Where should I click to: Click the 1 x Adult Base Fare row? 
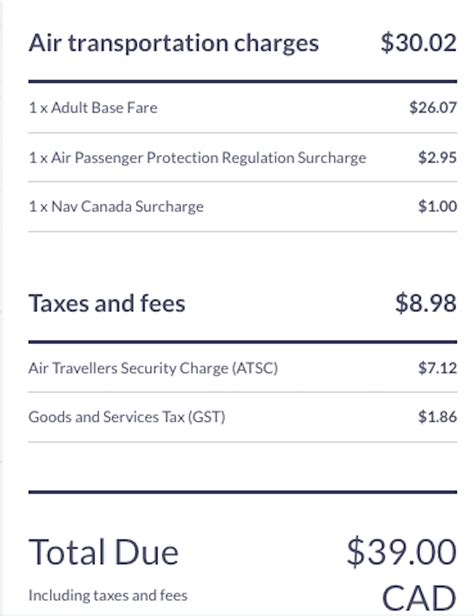tap(243, 108)
